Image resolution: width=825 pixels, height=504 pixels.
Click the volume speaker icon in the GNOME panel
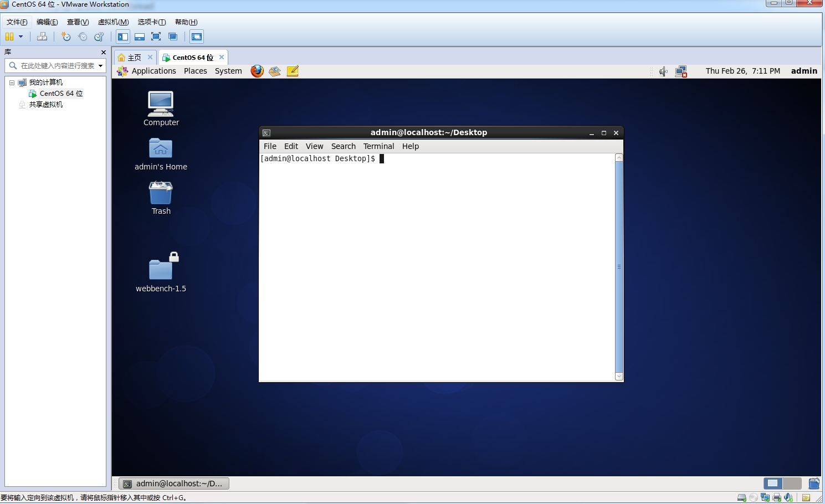pos(663,71)
